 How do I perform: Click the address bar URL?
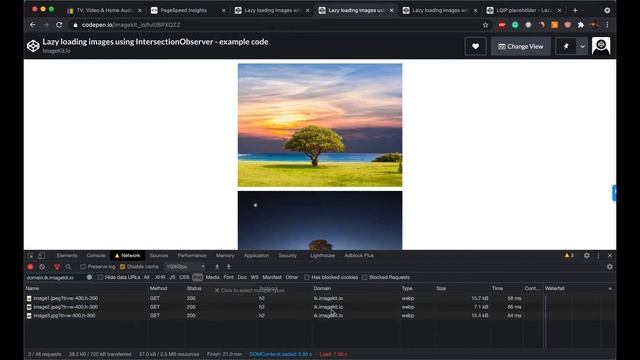pos(131,25)
